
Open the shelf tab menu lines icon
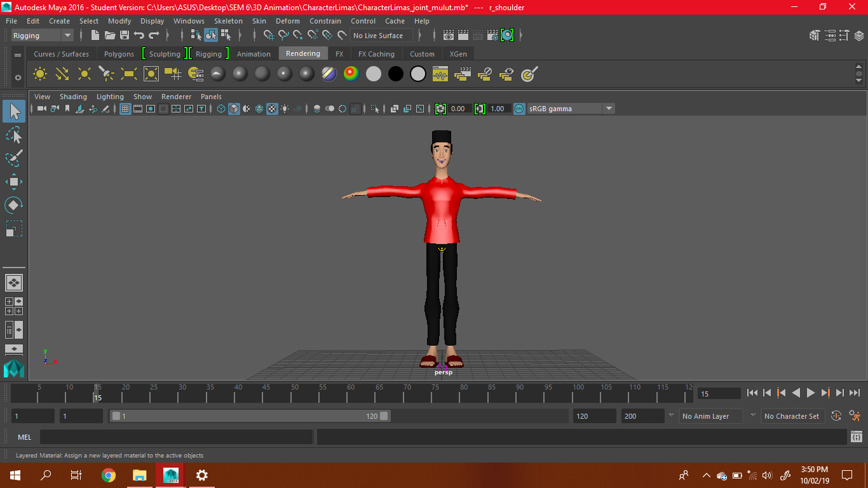[x=18, y=55]
